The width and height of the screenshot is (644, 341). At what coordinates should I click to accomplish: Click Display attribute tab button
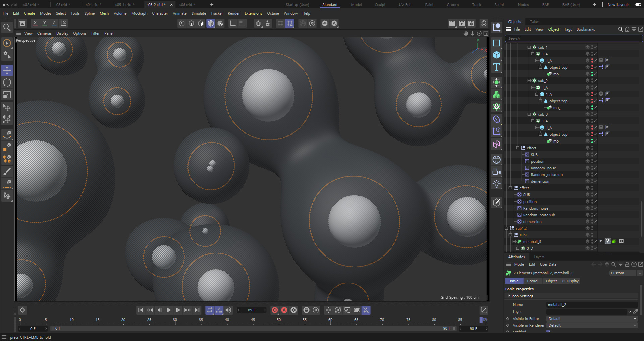(x=571, y=281)
